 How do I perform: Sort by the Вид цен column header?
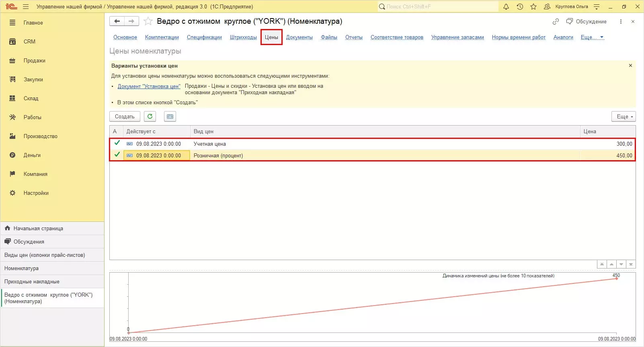(x=385, y=132)
